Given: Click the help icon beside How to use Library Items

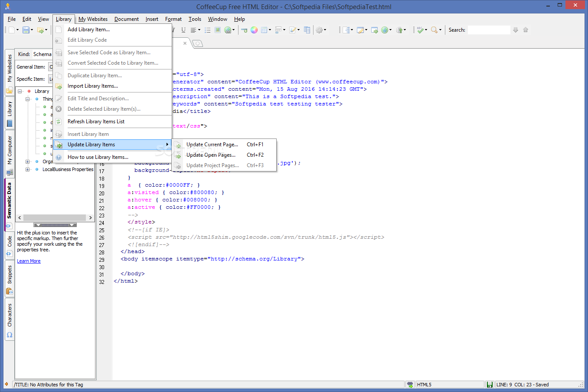Looking at the screenshot, I should (x=59, y=157).
